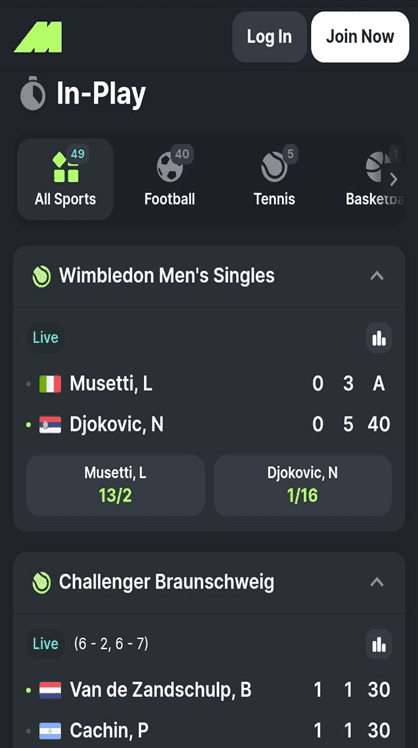Bet on Djokovic at 1/16

point(303,486)
